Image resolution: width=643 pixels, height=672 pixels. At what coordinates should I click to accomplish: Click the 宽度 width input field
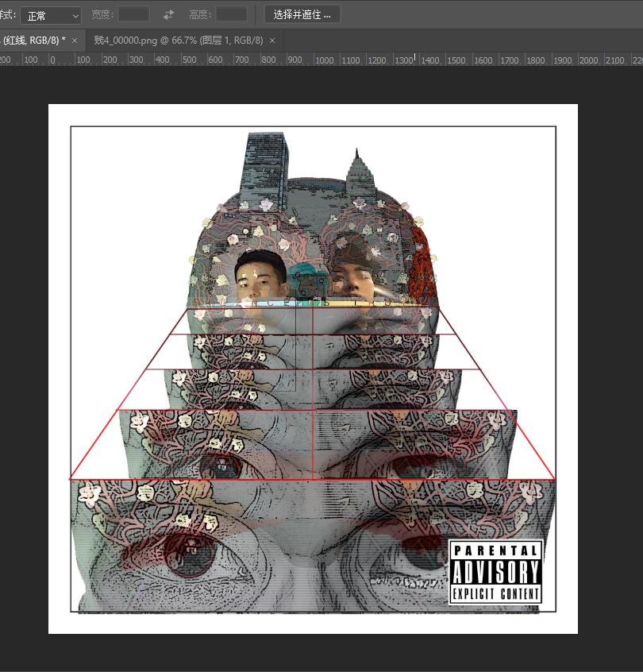(133, 14)
